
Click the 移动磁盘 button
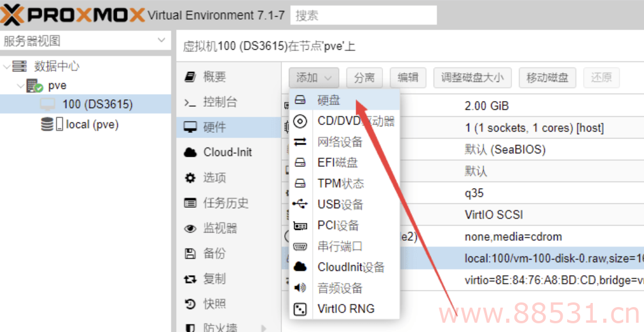click(x=548, y=78)
